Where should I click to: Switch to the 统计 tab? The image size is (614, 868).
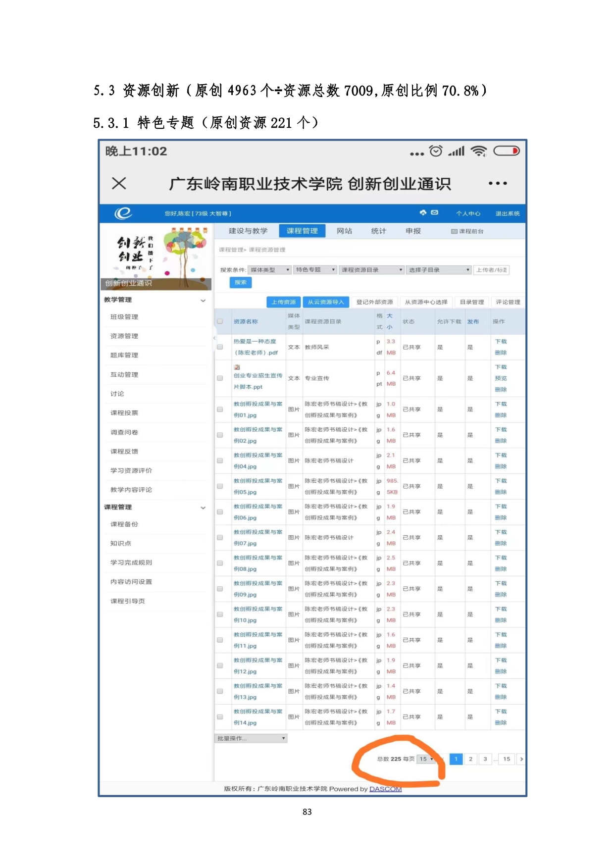379,231
